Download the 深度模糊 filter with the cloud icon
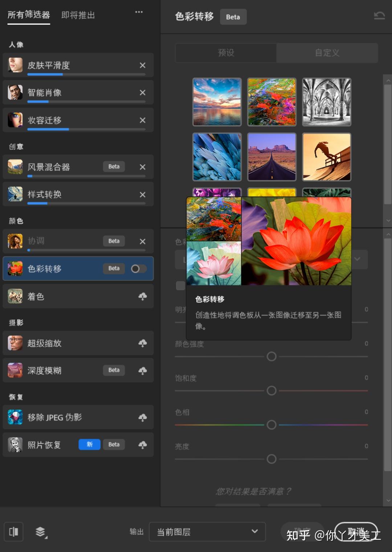 click(x=143, y=370)
